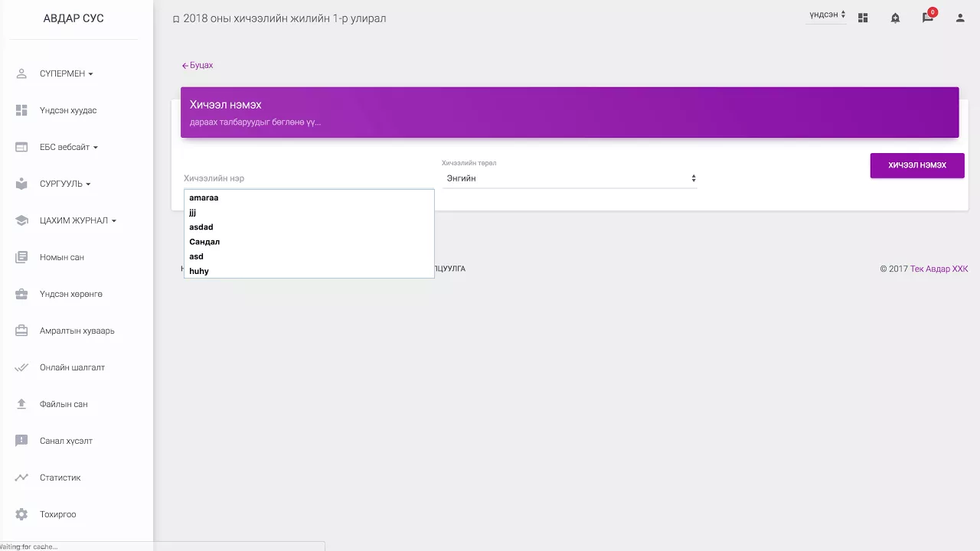Viewport: 980px width, 551px height.
Task: Open the user account icon in top bar
Action: [960, 18]
